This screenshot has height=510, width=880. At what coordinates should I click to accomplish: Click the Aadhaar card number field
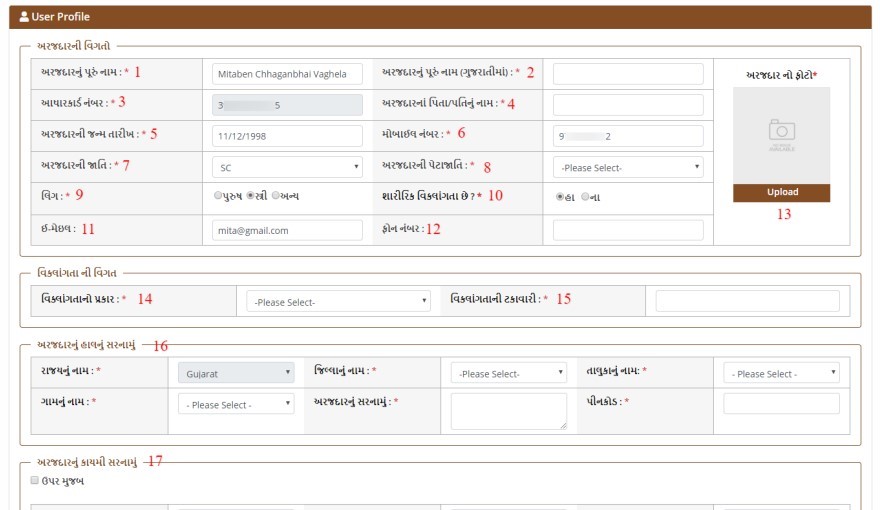(x=287, y=105)
